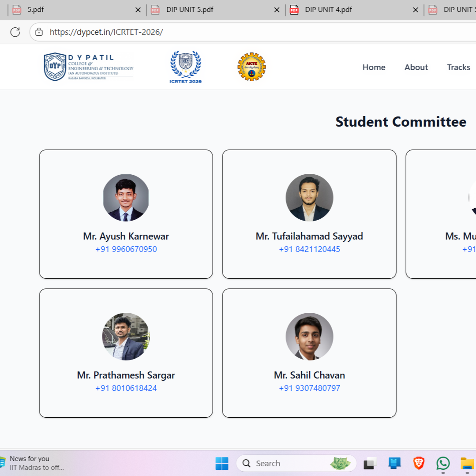Switch to the DIP UNIT 4.pdf tab
This screenshot has width=476, height=476.
[x=329, y=9]
